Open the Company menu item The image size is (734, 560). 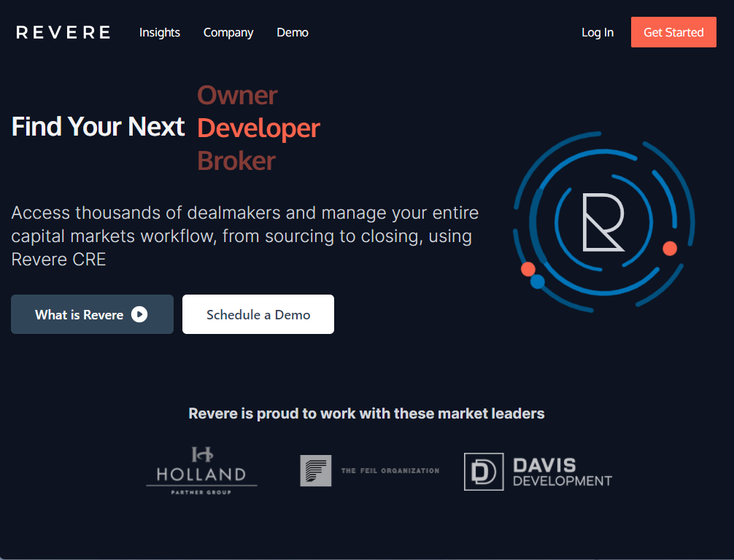[x=228, y=32]
